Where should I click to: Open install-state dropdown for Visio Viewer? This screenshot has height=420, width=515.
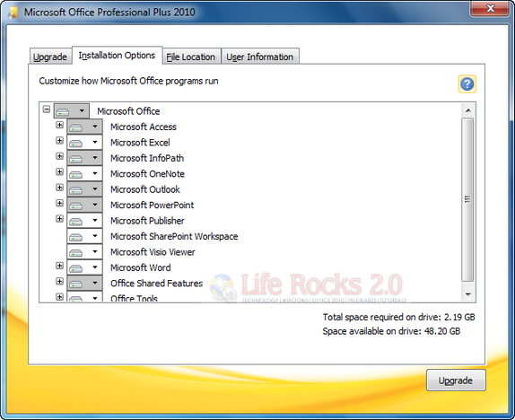click(84, 252)
